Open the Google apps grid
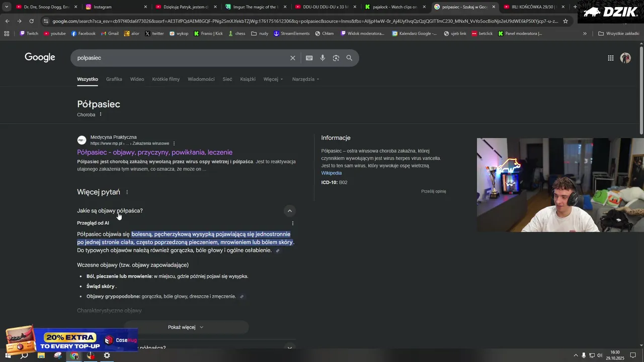The height and width of the screenshot is (362, 644). click(x=610, y=58)
